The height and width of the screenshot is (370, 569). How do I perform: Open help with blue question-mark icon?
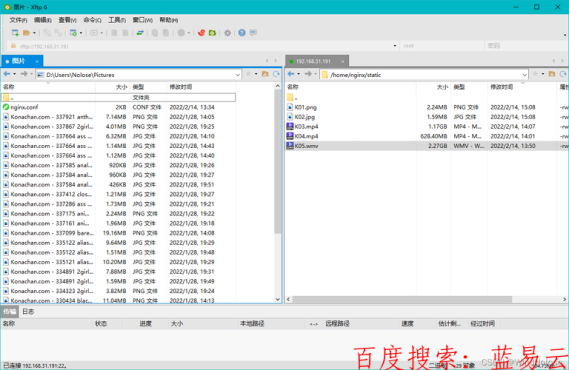pyautogui.click(x=242, y=33)
